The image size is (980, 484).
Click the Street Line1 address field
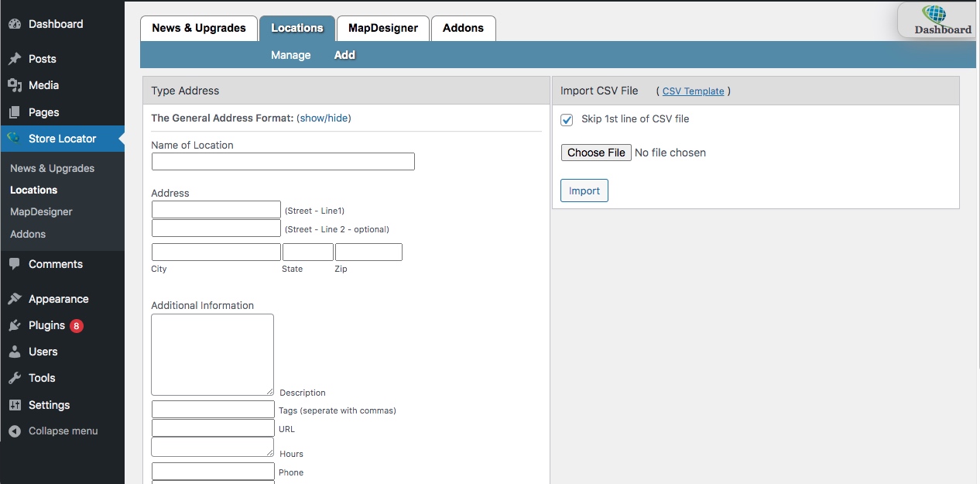tap(216, 210)
